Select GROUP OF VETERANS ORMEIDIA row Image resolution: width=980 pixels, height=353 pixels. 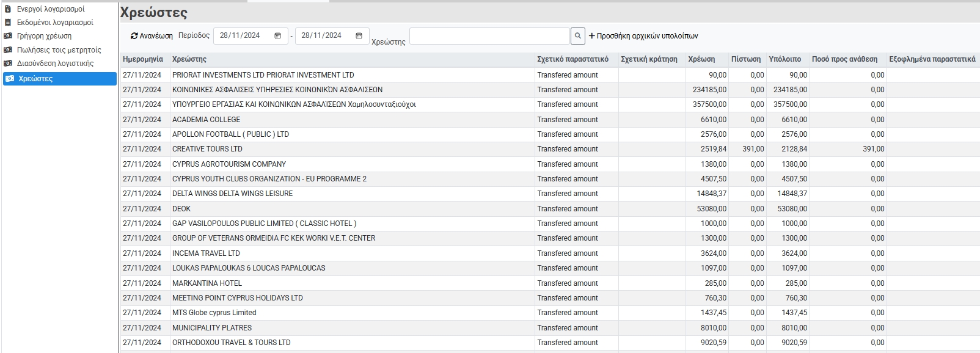[550, 238]
